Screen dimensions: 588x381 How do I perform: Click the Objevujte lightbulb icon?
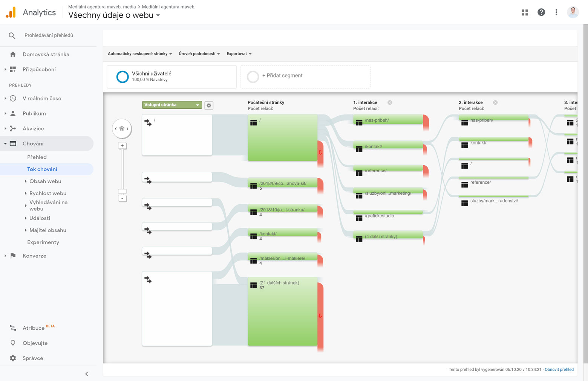pos(13,343)
